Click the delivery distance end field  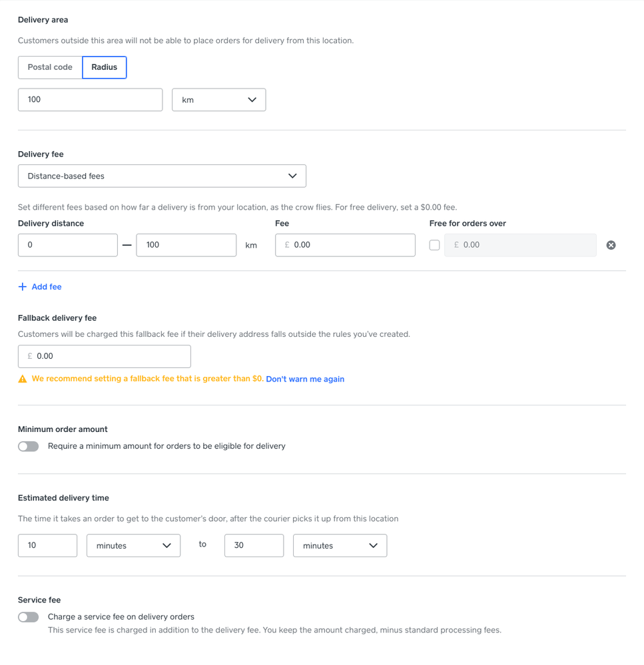pos(186,245)
